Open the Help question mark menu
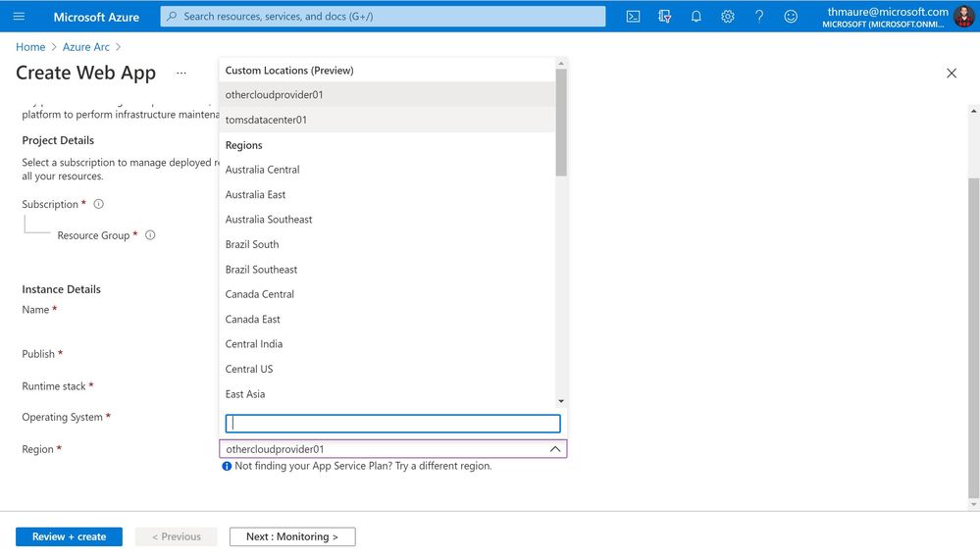This screenshot has width=980, height=558. click(758, 17)
